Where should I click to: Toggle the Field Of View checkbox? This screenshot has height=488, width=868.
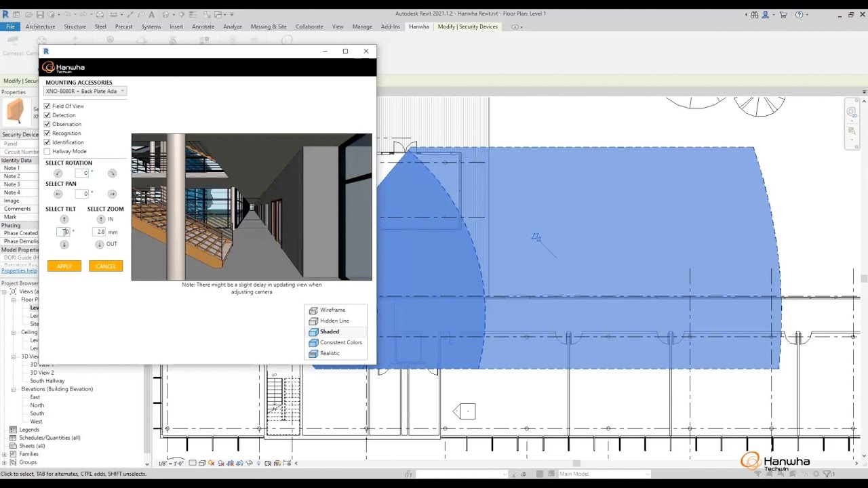(47, 106)
